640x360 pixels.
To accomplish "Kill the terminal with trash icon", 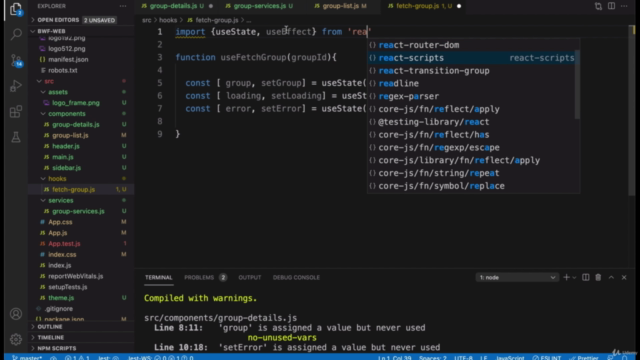I will coord(598,278).
